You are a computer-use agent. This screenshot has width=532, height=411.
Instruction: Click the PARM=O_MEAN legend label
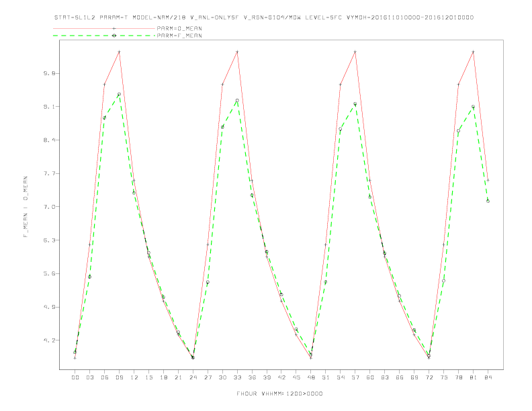pyautogui.click(x=179, y=28)
